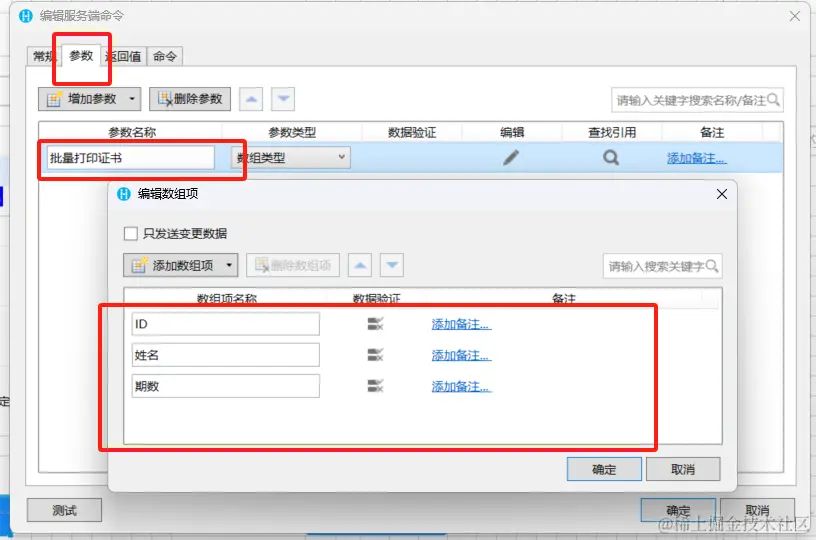This screenshot has height=540, width=816.
Task: Switch to the 参数 tab
Action: [x=81, y=56]
